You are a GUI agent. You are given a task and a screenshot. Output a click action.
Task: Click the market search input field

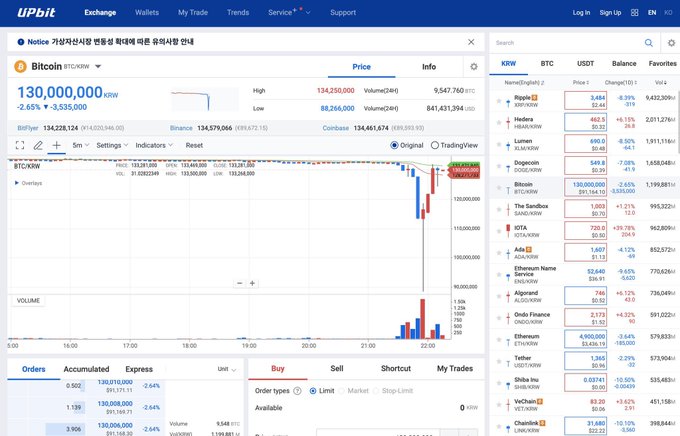click(568, 43)
